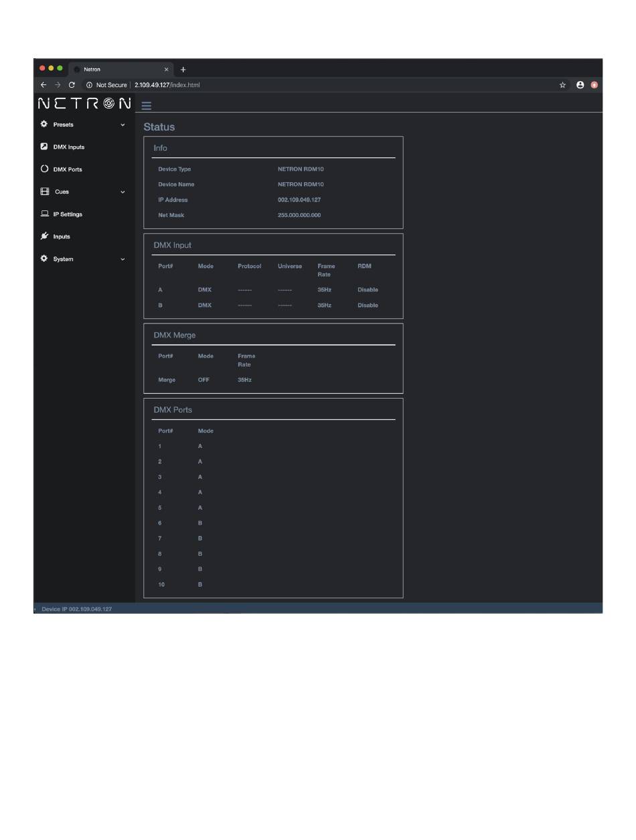Image resolution: width=636 pixels, height=840 pixels.
Task: Click the Cues film strip icon
Action: (45, 192)
